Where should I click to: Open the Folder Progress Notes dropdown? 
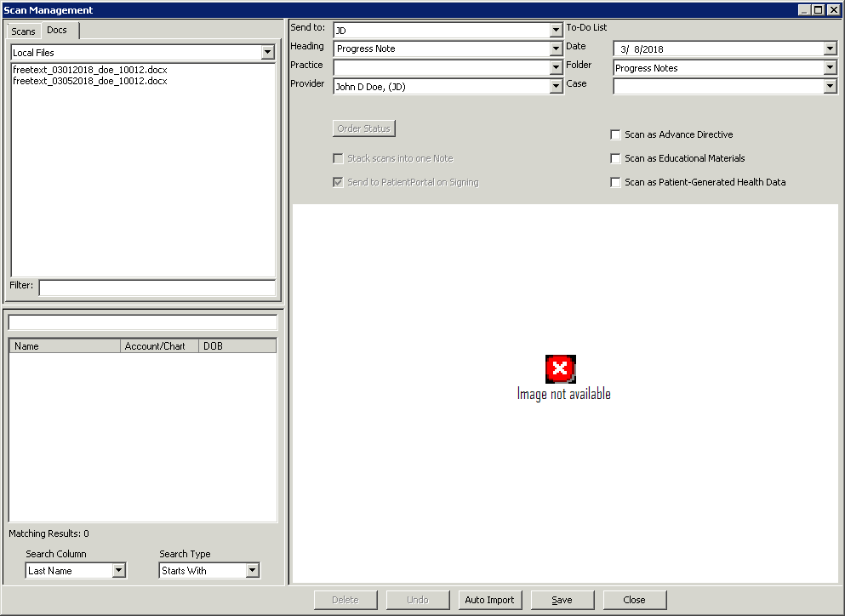coord(831,68)
